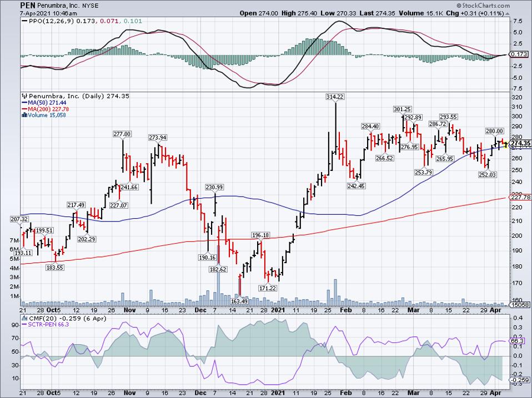Click the 280.00 price label
The image size is (532, 398).
point(494,131)
